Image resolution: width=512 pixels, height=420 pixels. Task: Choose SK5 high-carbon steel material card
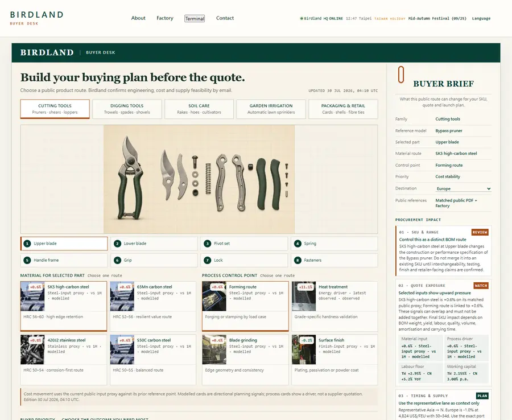click(64, 306)
